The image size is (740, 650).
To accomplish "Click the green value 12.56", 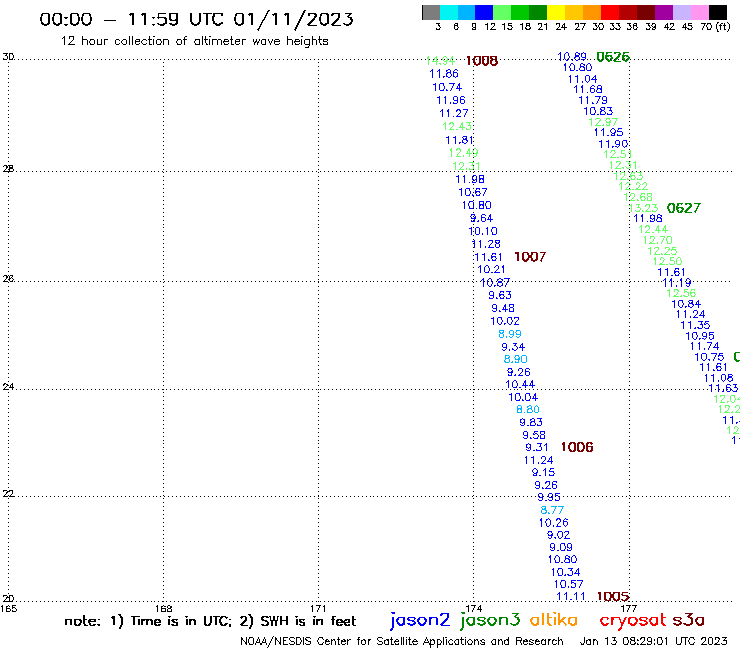I will (681, 294).
